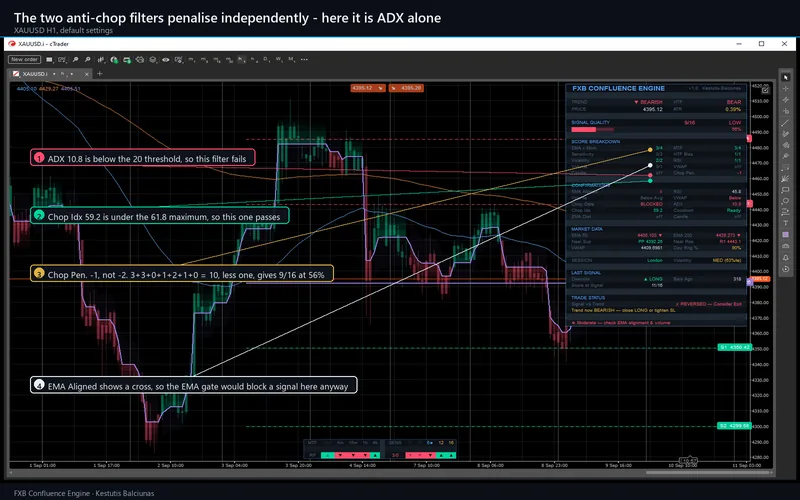
Task: Open the alert bell icon in sidebar
Action: tap(785, 258)
